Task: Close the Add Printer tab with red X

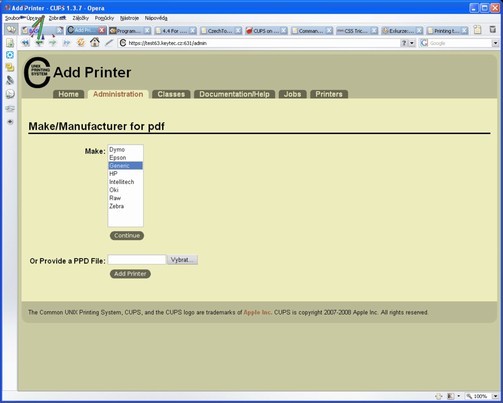Action: pos(102,31)
